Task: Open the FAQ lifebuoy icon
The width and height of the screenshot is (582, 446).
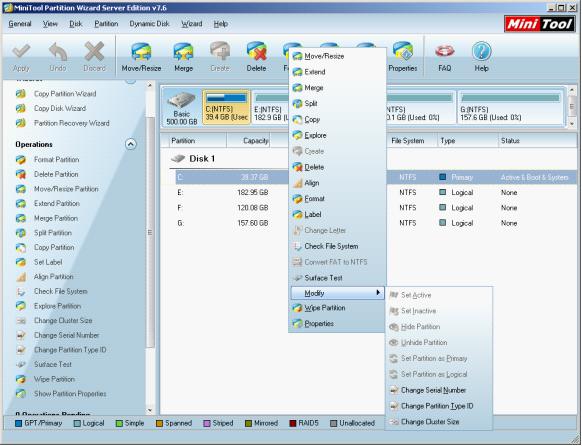Action: click(444, 57)
